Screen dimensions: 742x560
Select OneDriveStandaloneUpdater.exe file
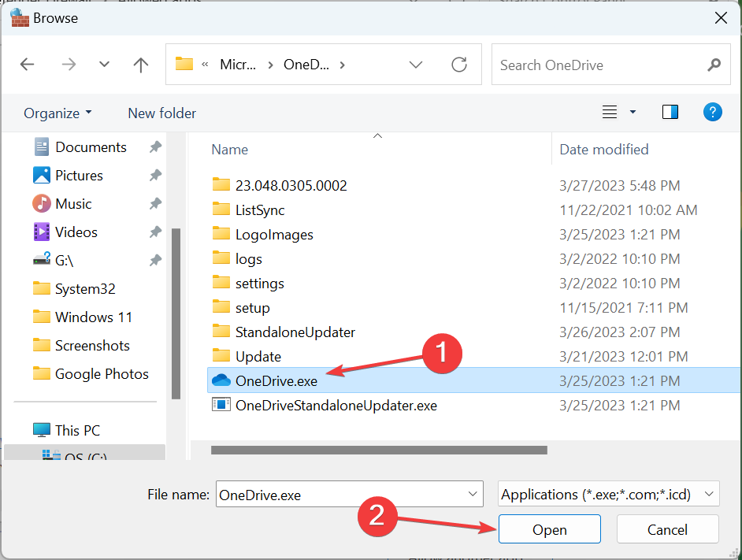[x=336, y=406]
